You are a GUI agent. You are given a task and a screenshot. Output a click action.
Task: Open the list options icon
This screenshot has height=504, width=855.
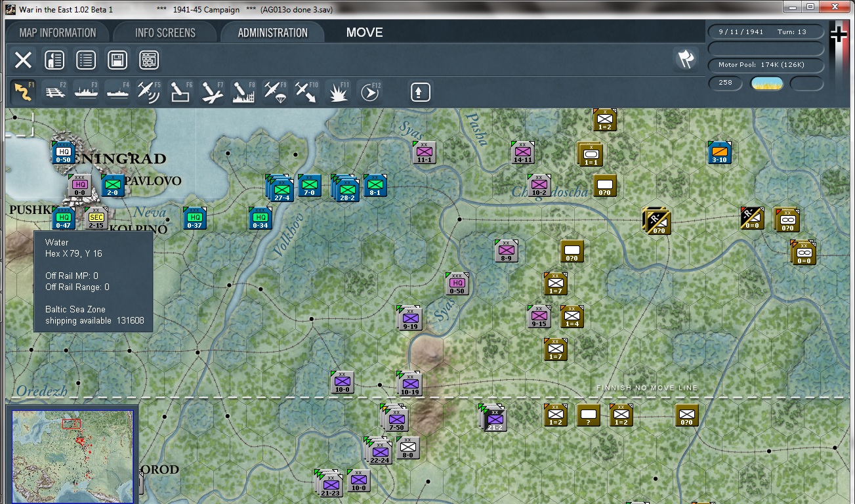(86, 60)
